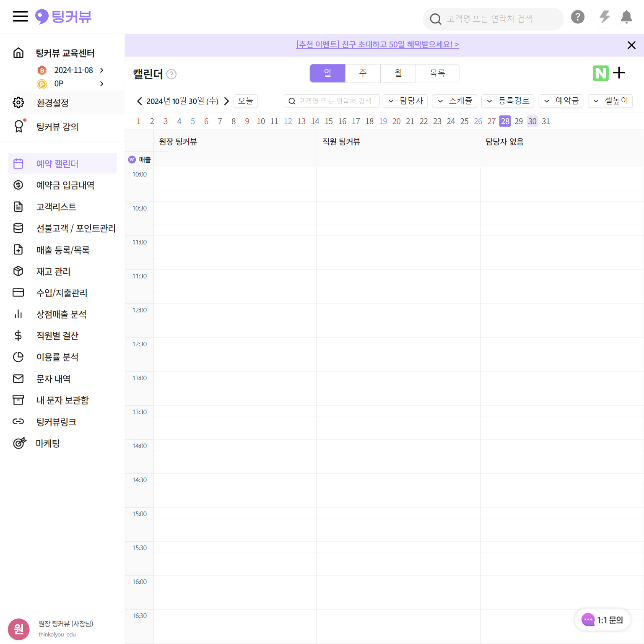Click the 선불고객 database icon
644x644 pixels.
point(18,228)
